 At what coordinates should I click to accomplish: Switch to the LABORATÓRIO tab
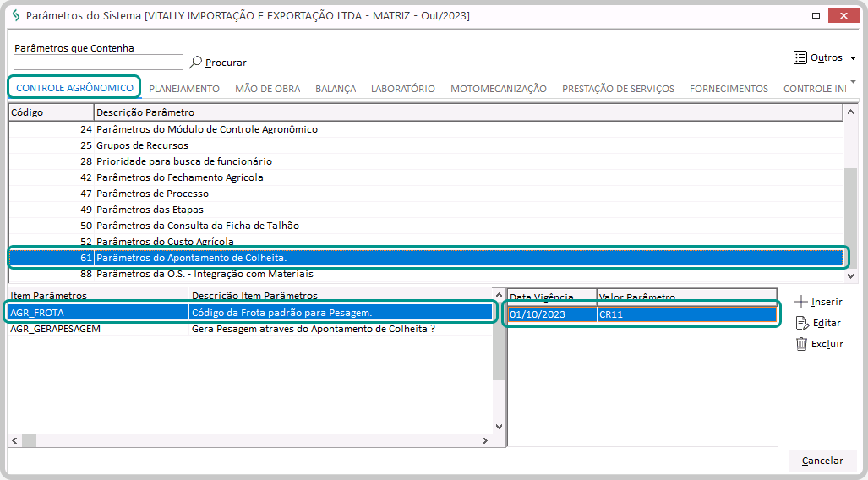pos(403,89)
